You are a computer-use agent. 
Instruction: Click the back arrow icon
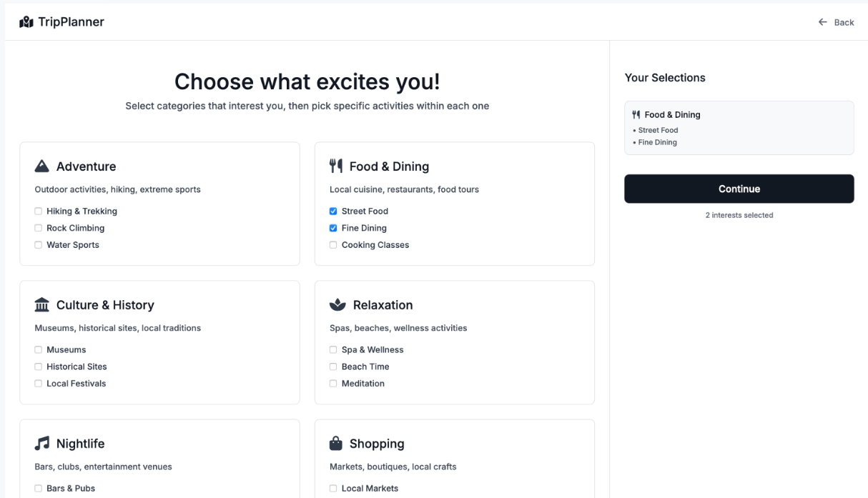coord(823,22)
